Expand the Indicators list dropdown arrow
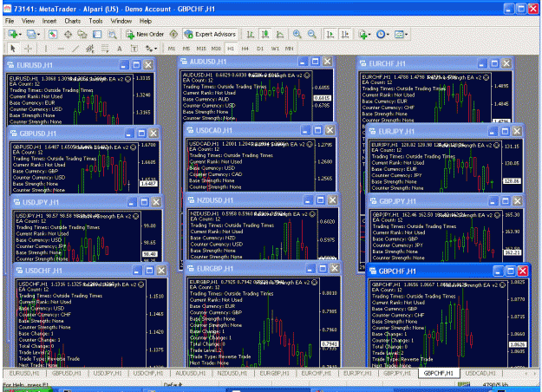This screenshot has width=542, height=392. [369, 35]
